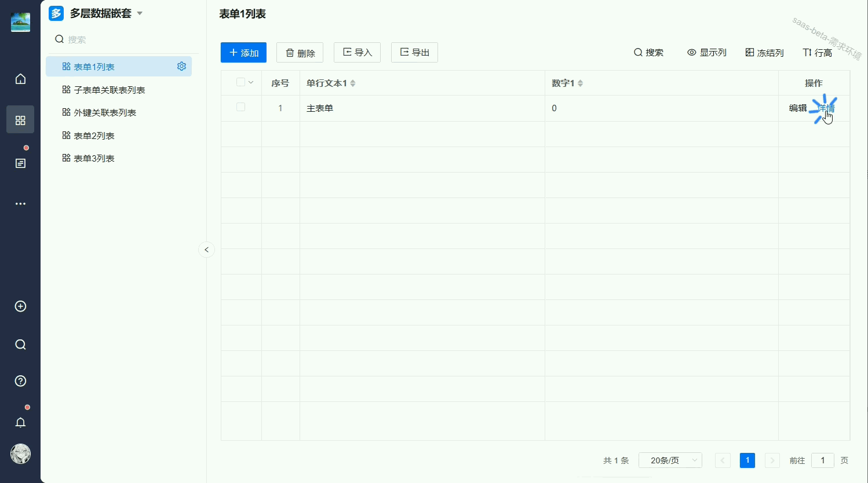Open selection dropdown arrow beside header checkbox
Image resolution: width=868 pixels, height=483 pixels.
point(250,82)
